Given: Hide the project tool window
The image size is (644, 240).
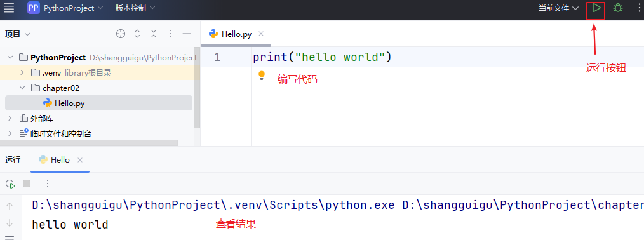Looking at the screenshot, I should 187,34.
